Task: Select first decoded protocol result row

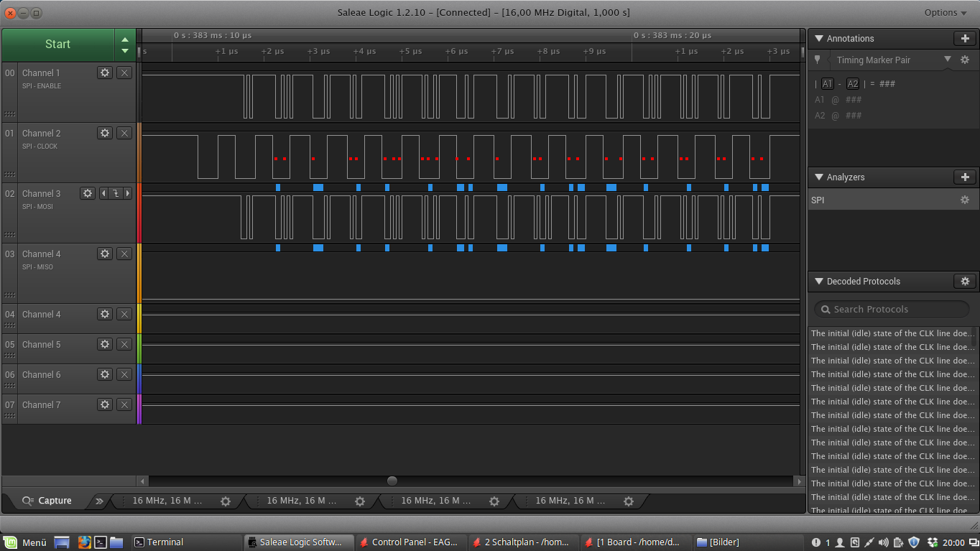Action: [893, 333]
